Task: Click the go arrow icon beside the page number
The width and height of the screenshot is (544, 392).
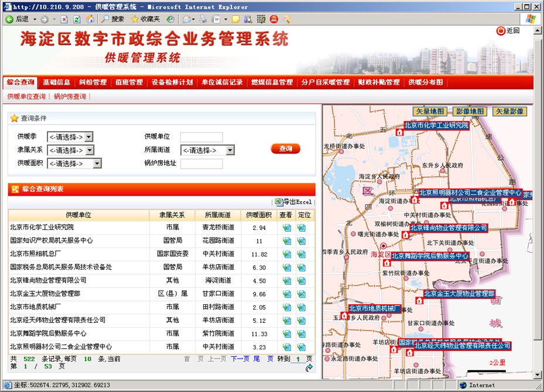Action: tap(309, 368)
